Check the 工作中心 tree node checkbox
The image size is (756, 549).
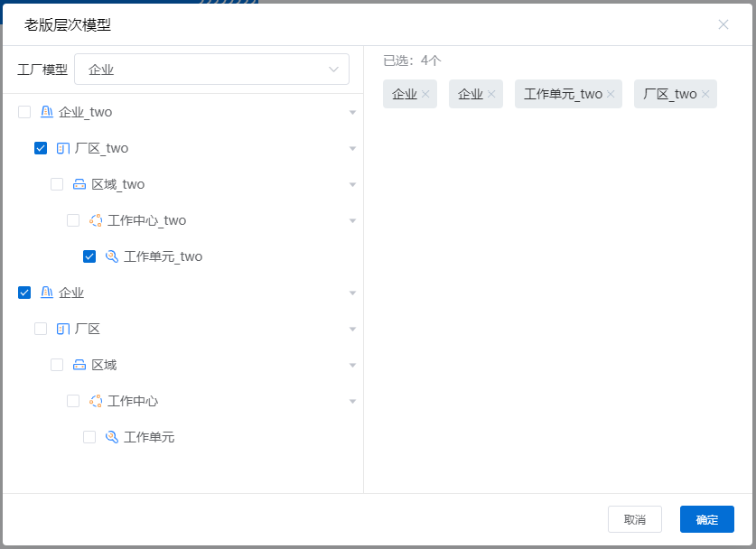point(73,401)
